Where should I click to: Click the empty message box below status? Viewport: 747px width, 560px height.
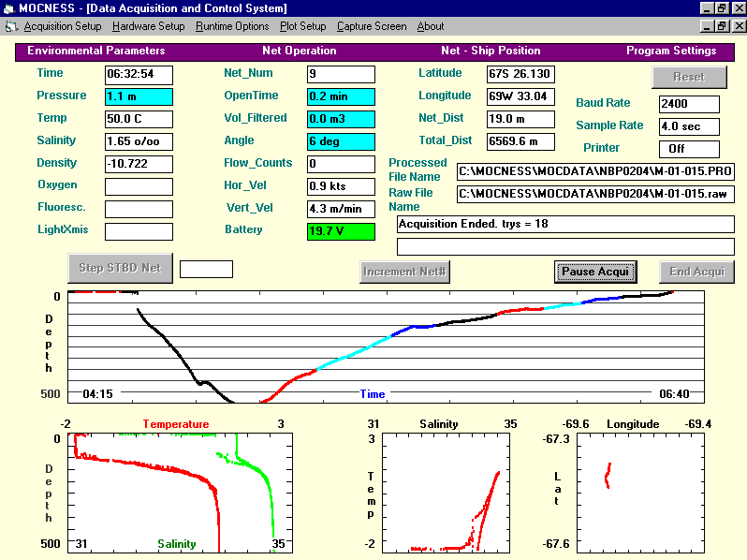(x=565, y=246)
